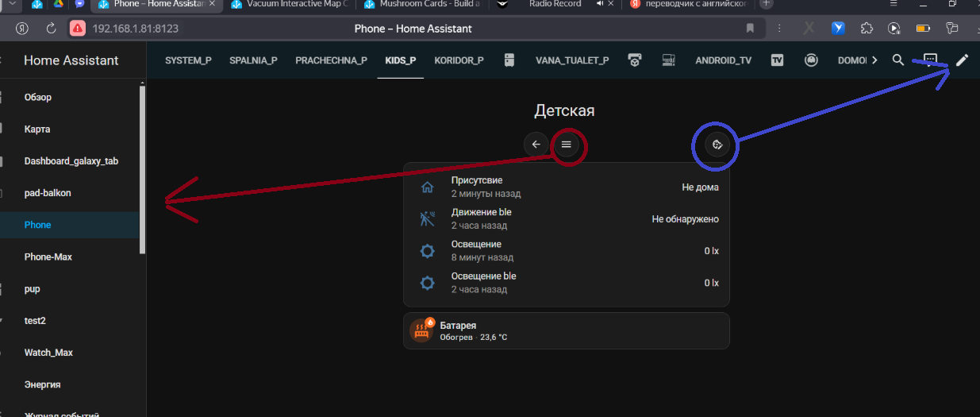Switch to the VANA_TUALET_P tab
The image size is (980, 417).
pyautogui.click(x=572, y=60)
